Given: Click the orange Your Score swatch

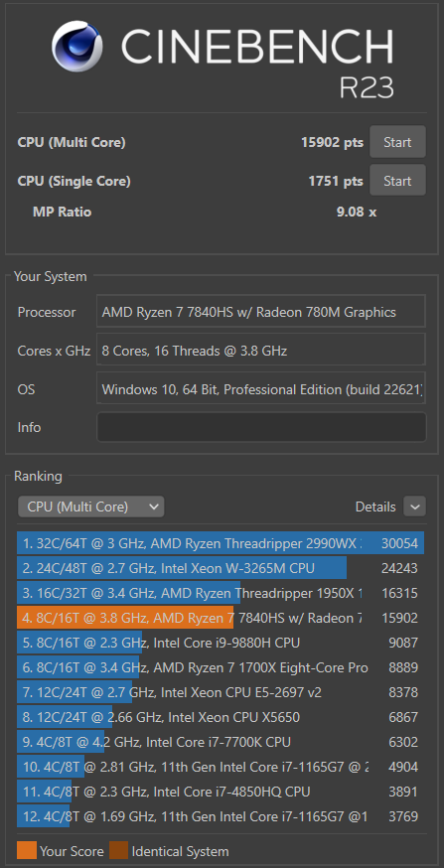Looking at the screenshot, I should (x=27, y=851).
